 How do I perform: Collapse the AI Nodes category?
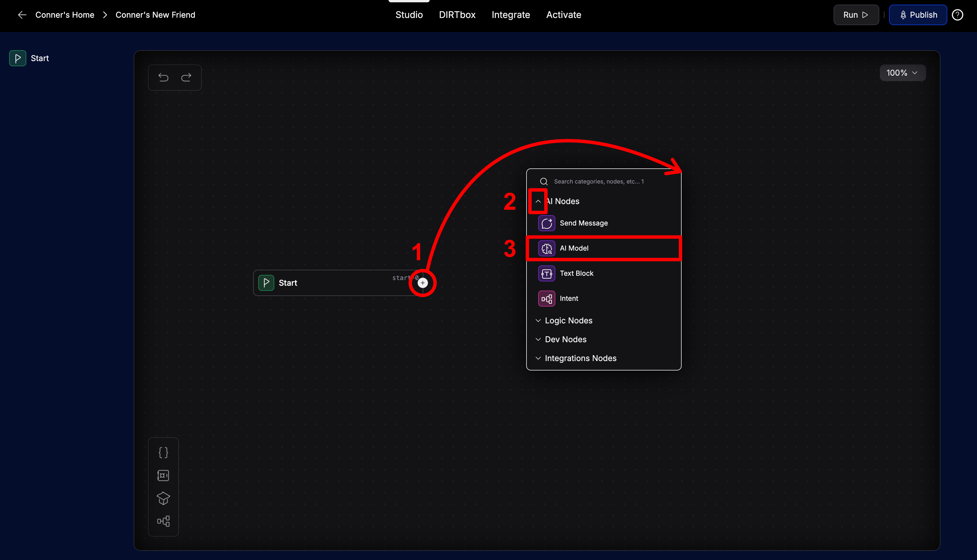[x=538, y=201]
